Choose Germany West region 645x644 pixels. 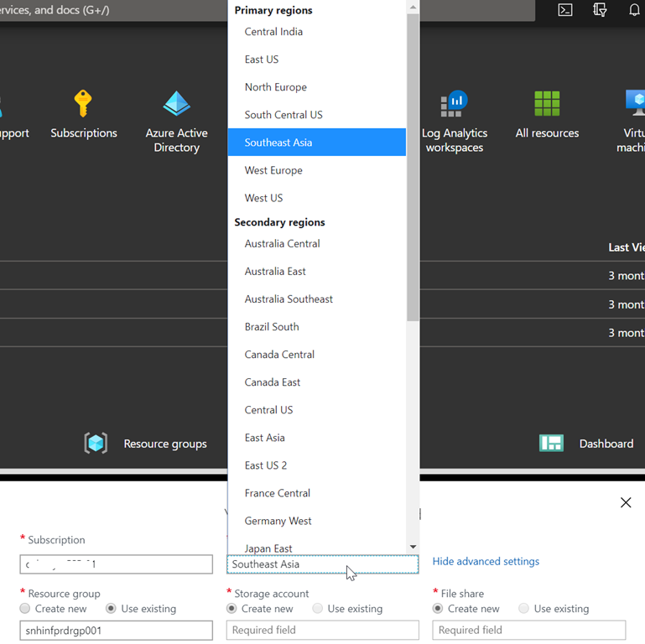(x=317, y=521)
